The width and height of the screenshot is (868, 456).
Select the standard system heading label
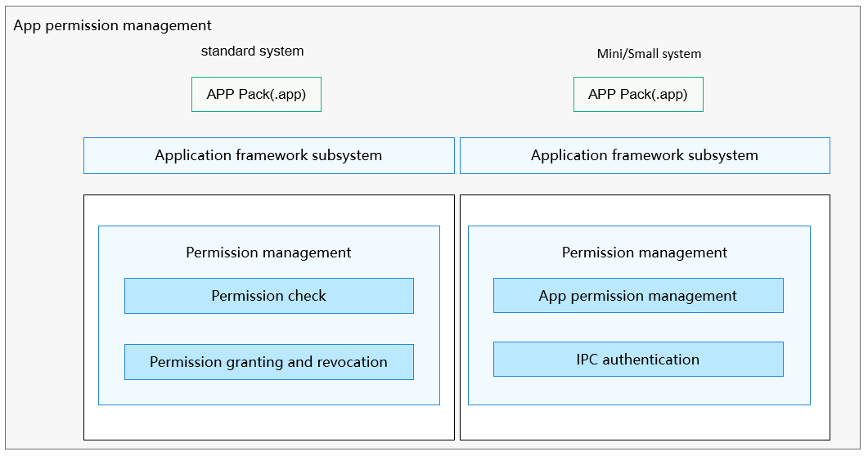tap(253, 51)
